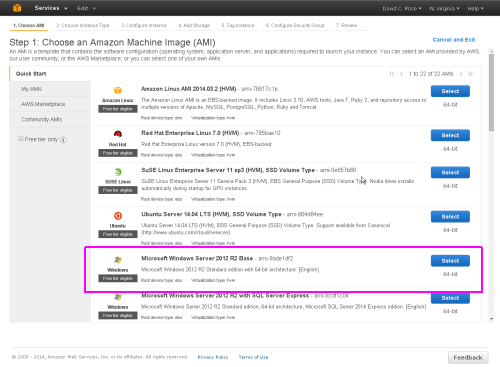Screen dimensions: 500x367
Task: Open the Terms of Use link
Action: tap(253, 357)
